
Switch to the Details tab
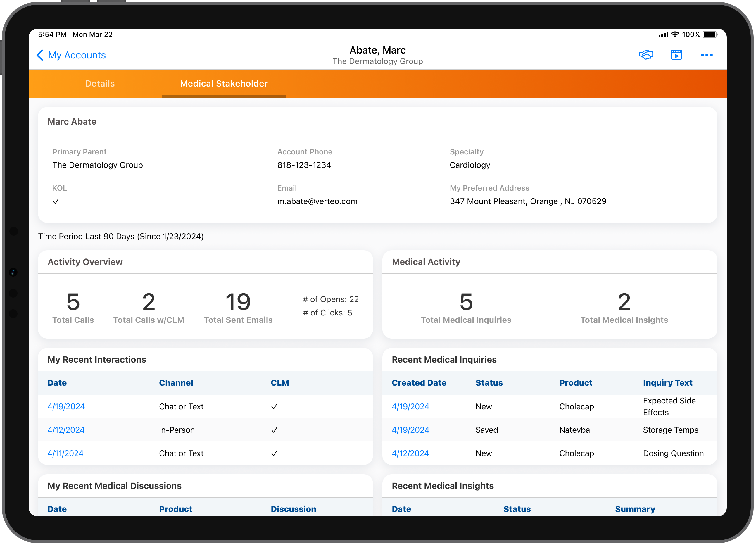click(100, 83)
